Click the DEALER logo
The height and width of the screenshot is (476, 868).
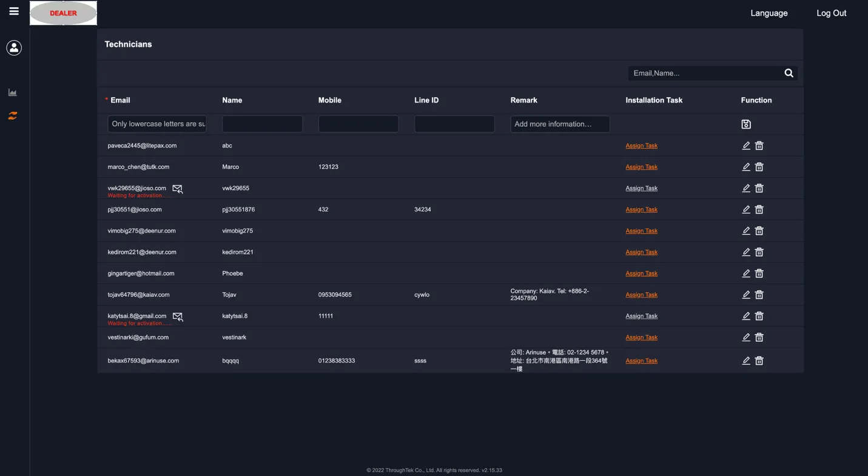pos(62,13)
